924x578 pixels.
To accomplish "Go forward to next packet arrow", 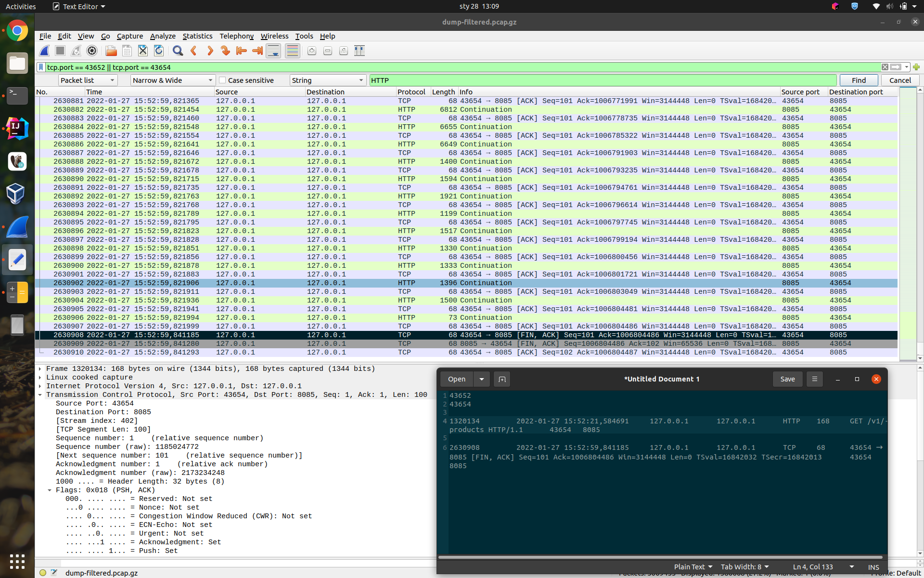I will (209, 51).
